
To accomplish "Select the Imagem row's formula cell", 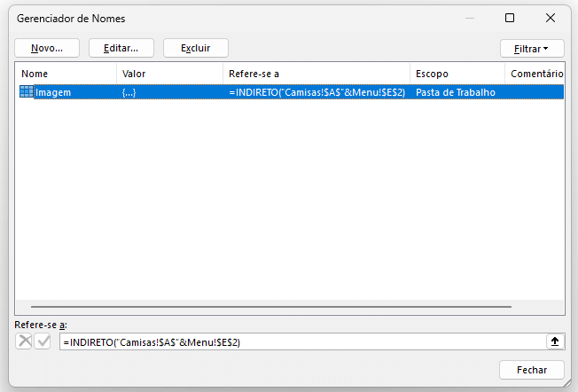I will tap(316, 92).
